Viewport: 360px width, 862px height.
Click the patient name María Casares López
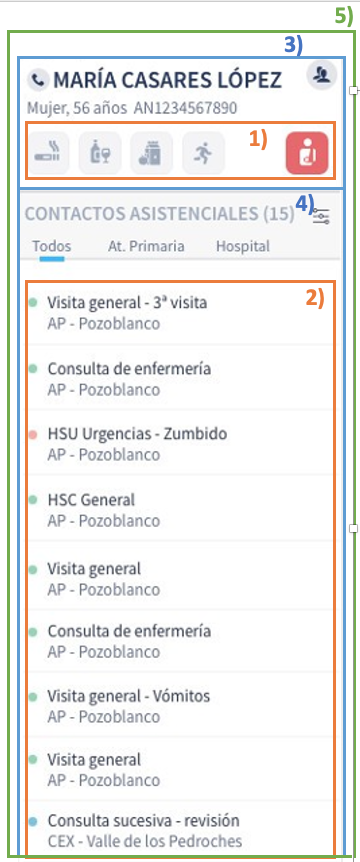[x=168, y=80]
